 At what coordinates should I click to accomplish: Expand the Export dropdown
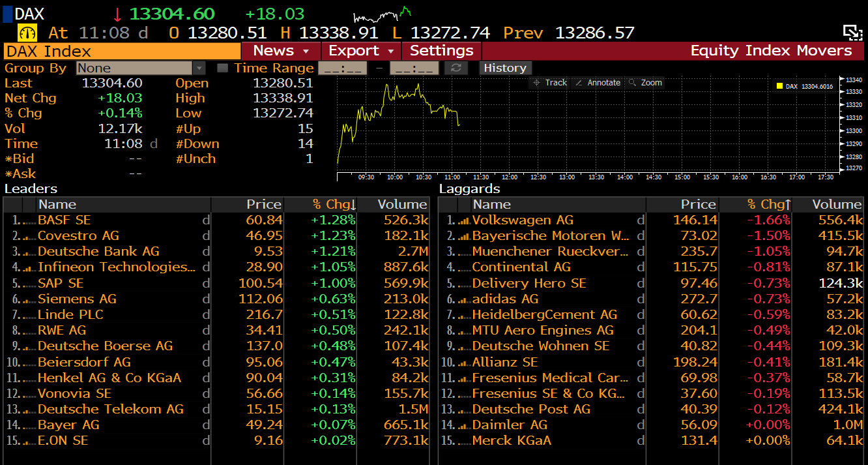pyautogui.click(x=362, y=51)
